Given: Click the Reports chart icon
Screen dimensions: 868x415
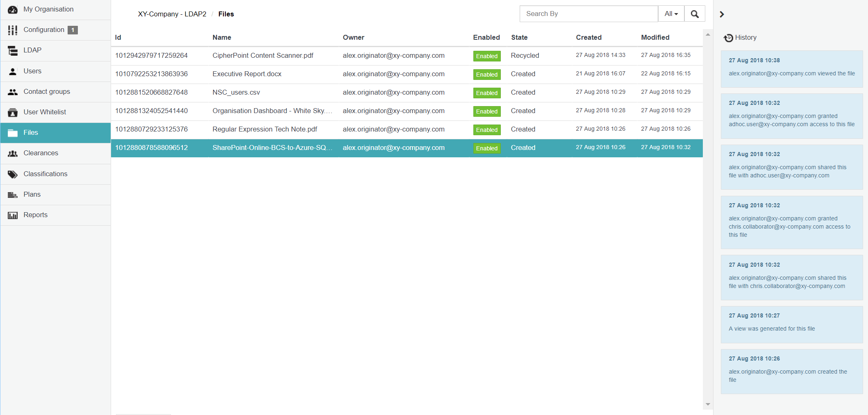Looking at the screenshot, I should (x=13, y=215).
